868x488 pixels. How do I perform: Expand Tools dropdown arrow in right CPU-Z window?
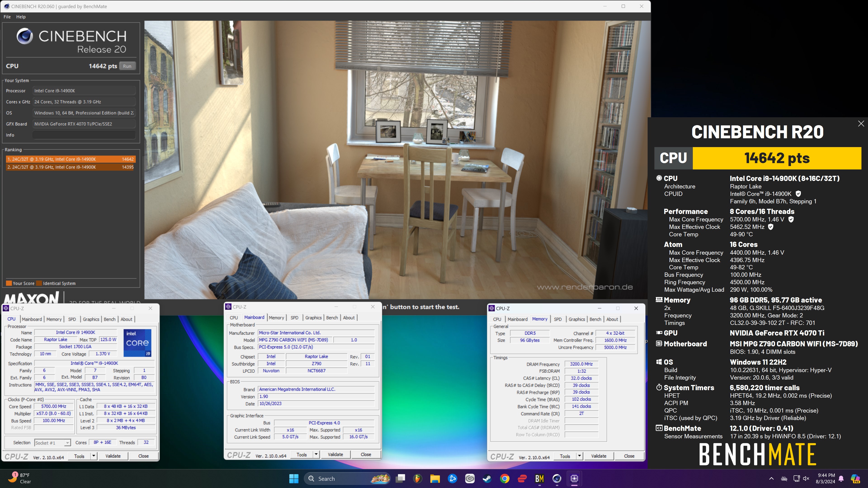coord(580,456)
